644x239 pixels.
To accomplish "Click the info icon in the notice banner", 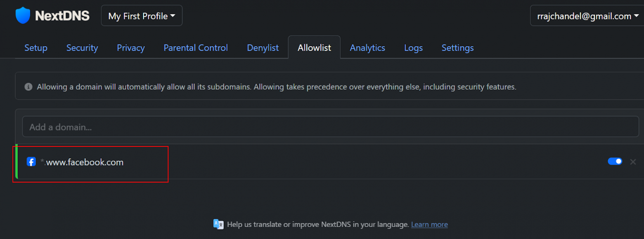I will click(x=28, y=87).
